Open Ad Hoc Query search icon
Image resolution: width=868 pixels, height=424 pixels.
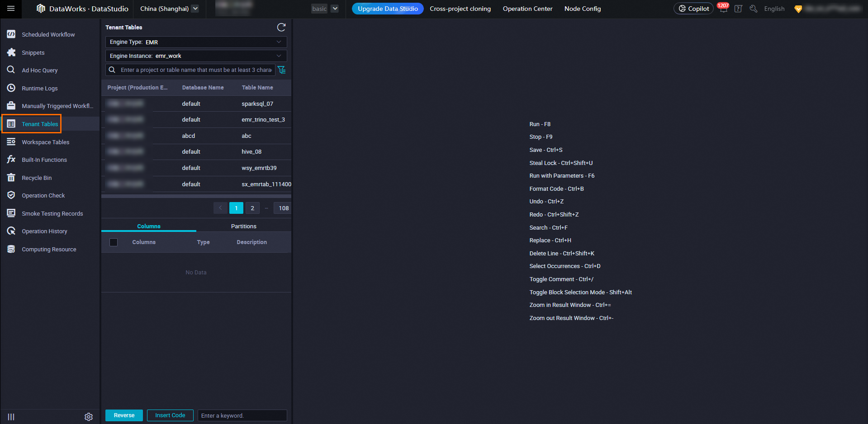point(11,70)
